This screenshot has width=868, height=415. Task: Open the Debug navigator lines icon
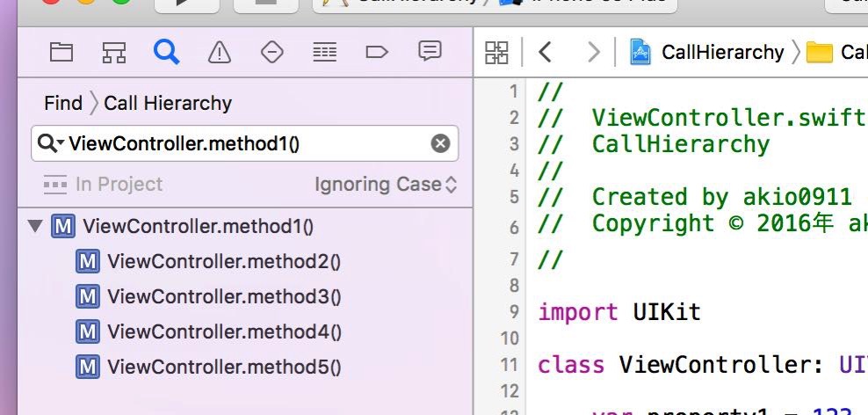(324, 53)
